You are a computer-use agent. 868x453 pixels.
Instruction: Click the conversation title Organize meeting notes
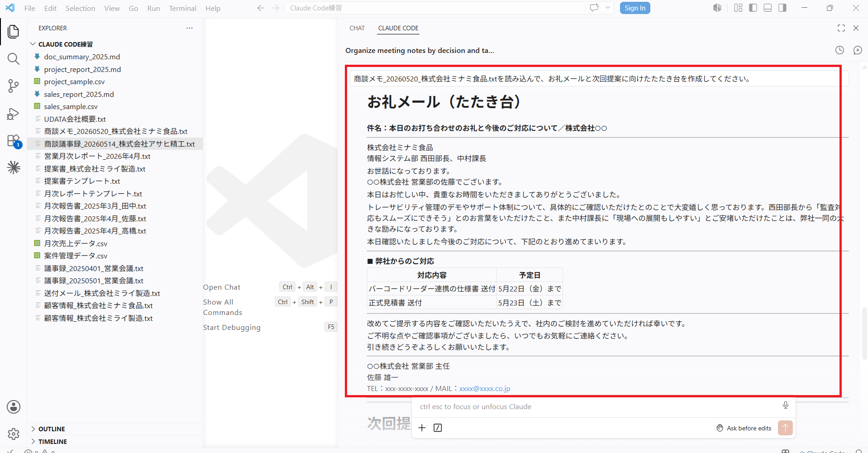(420, 50)
